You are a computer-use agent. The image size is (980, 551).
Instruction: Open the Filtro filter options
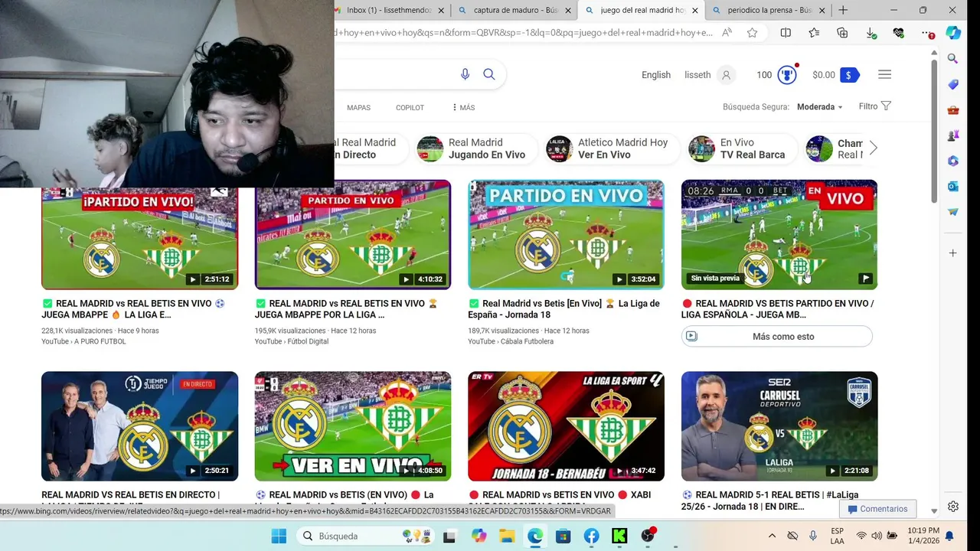coord(874,106)
